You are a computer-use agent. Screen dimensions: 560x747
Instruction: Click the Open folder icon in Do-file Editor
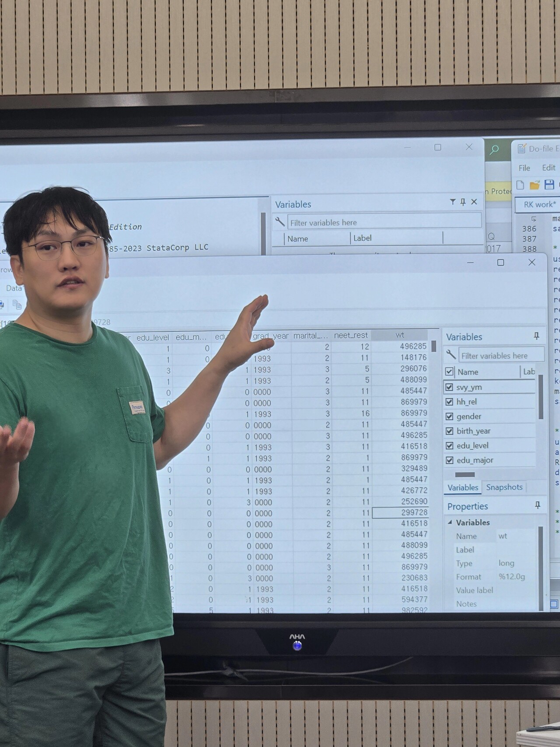coord(535,185)
